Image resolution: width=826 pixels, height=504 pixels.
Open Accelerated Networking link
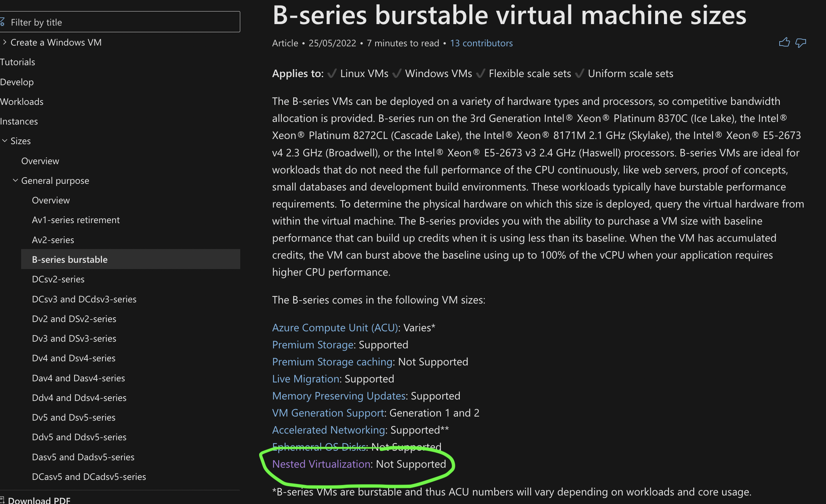point(328,430)
